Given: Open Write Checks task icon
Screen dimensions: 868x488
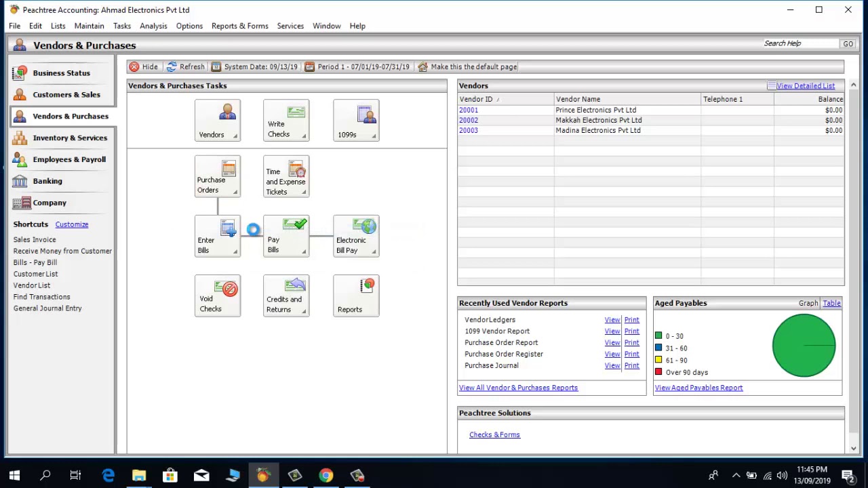Looking at the screenshot, I should click(286, 120).
